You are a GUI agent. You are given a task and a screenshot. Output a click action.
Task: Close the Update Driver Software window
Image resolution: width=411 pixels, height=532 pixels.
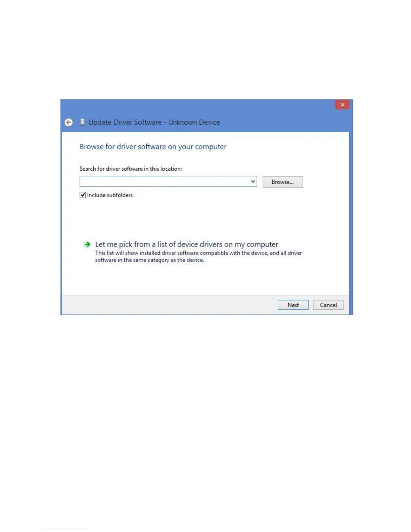(x=342, y=105)
